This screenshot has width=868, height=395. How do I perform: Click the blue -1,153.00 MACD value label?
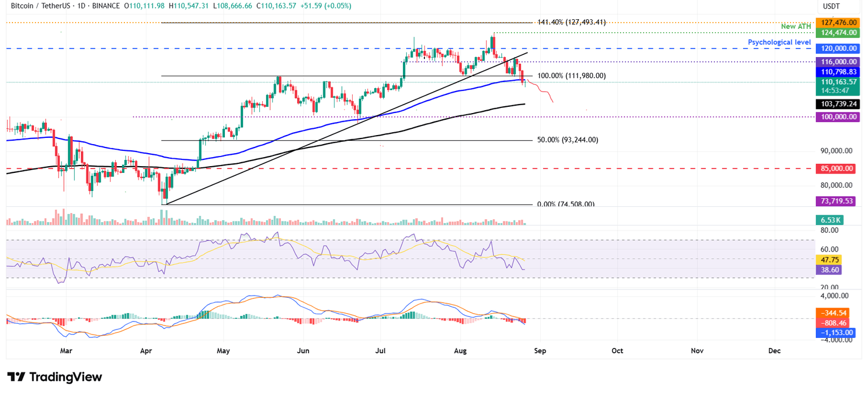[x=837, y=332]
